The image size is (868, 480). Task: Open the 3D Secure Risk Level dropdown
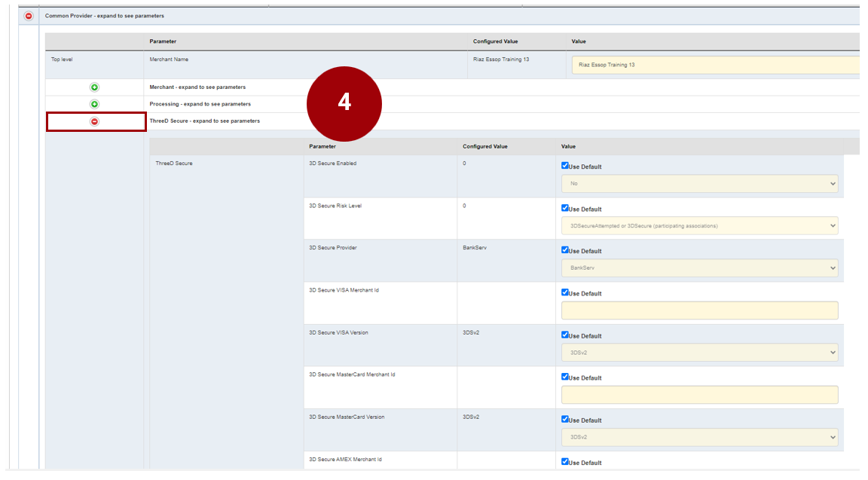(700, 226)
